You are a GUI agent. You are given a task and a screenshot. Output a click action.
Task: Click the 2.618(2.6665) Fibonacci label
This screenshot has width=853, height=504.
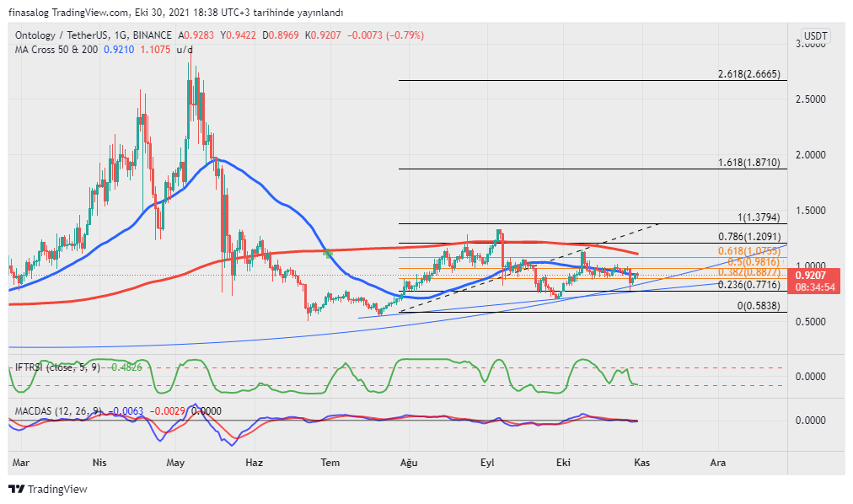pyautogui.click(x=748, y=74)
